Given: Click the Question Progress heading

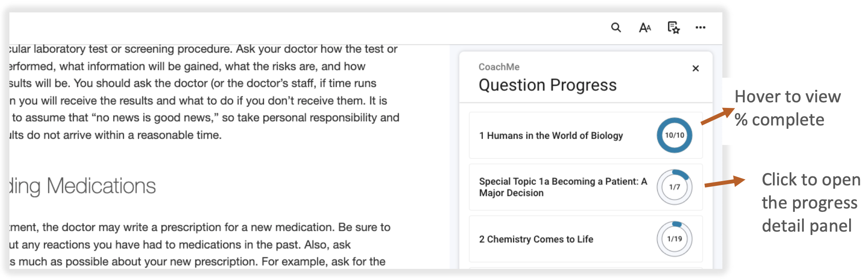Looking at the screenshot, I should [x=547, y=85].
